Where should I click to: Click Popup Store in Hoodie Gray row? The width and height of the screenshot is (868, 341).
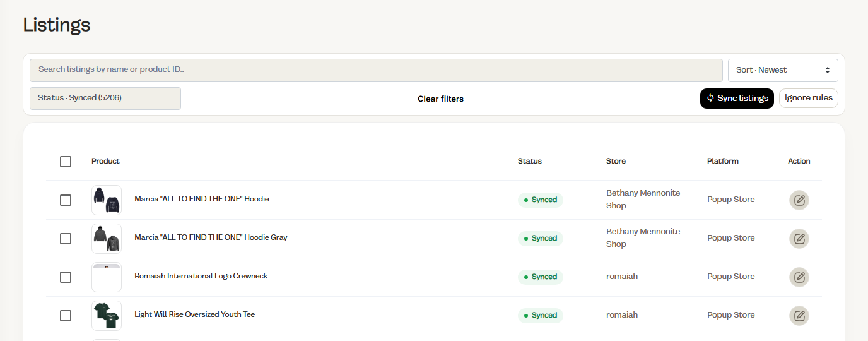tap(731, 238)
